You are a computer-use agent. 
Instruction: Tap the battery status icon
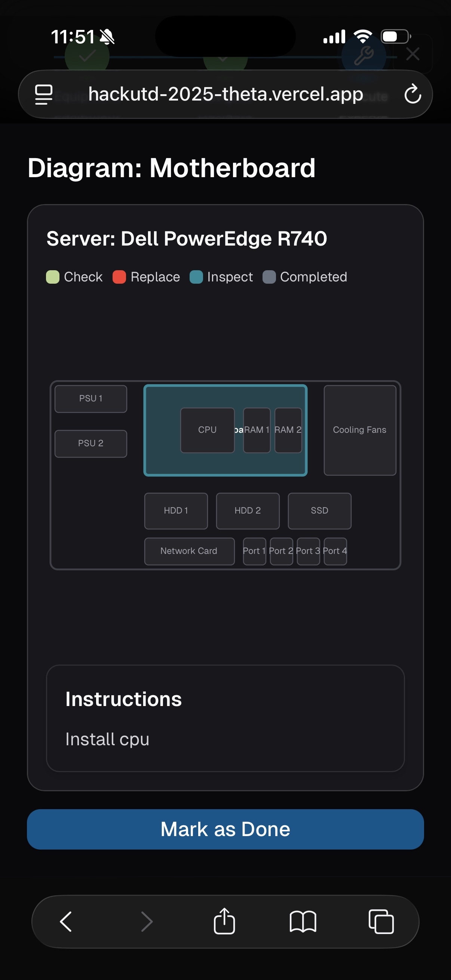(396, 37)
